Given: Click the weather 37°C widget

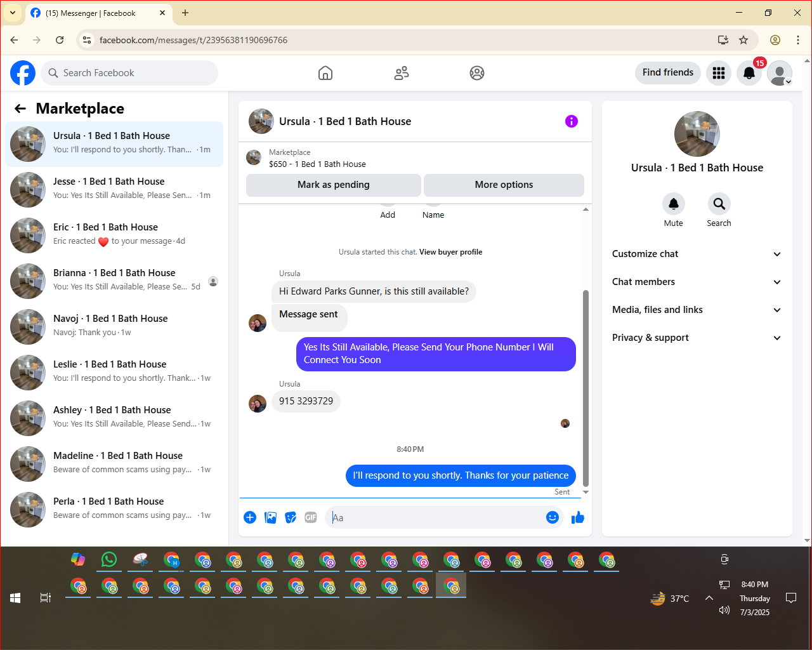Looking at the screenshot, I should point(670,598).
